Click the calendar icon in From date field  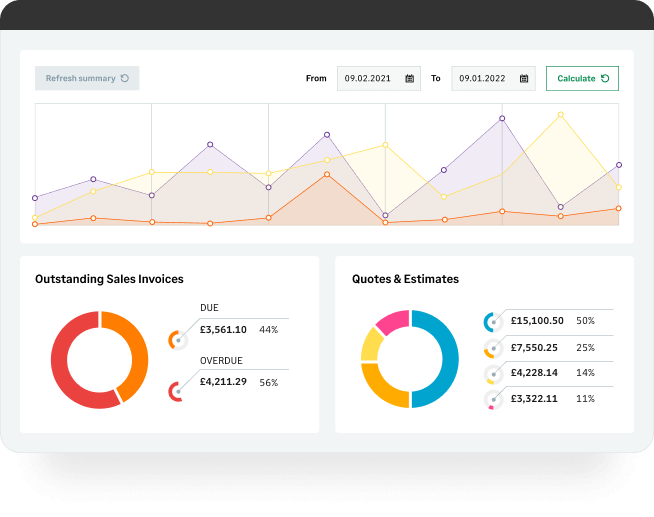(x=410, y=78)
